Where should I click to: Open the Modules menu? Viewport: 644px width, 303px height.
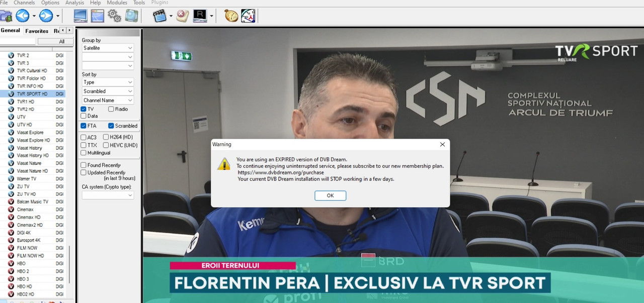[117, 3]
